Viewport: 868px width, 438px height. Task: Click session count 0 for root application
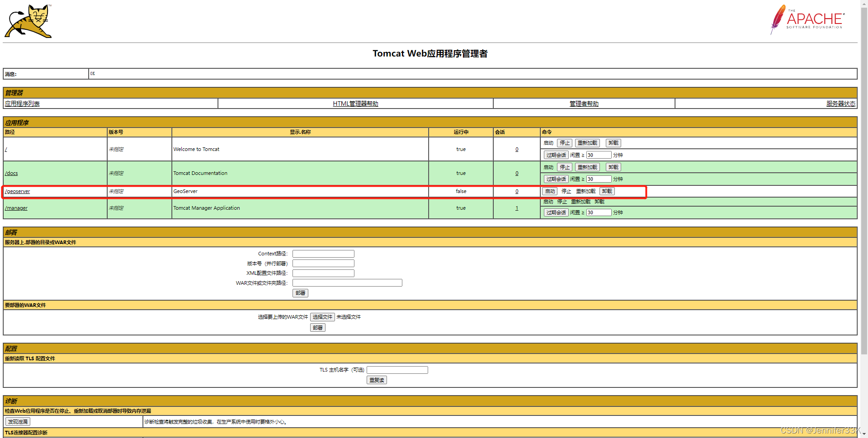517,149
